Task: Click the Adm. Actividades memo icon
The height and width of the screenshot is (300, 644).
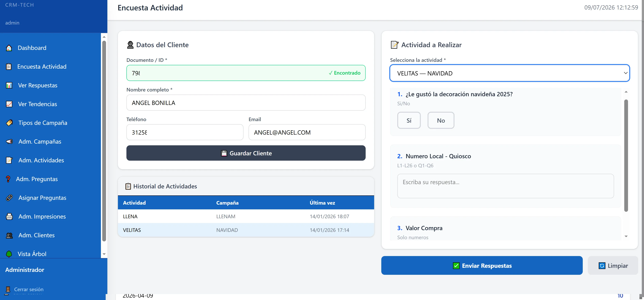Action: coord(10,160)
